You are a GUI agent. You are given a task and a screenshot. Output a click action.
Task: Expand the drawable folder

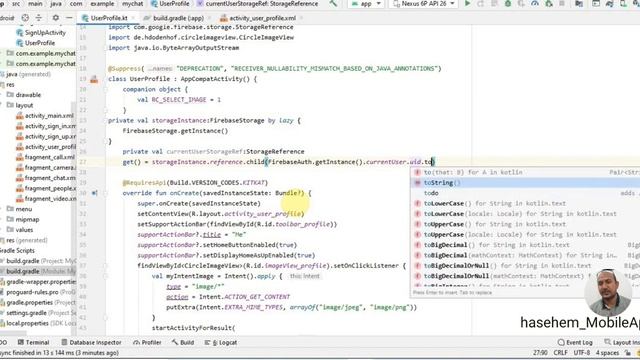point(2,95)
